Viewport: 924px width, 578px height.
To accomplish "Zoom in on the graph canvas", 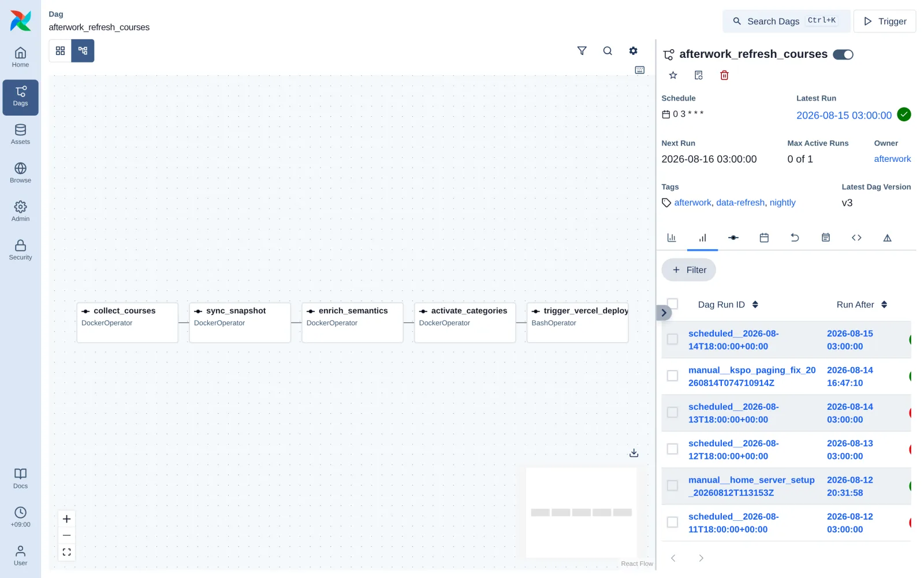I will [66, 519].
